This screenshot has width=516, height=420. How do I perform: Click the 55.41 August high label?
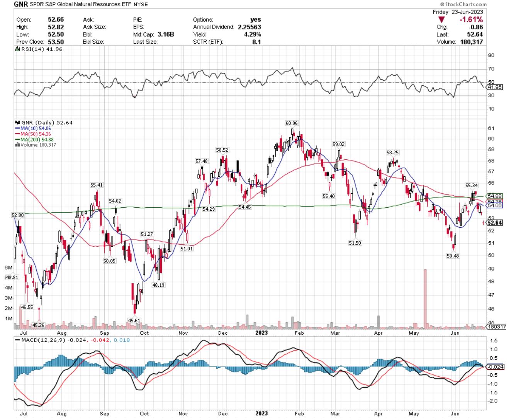click(97, 185)
